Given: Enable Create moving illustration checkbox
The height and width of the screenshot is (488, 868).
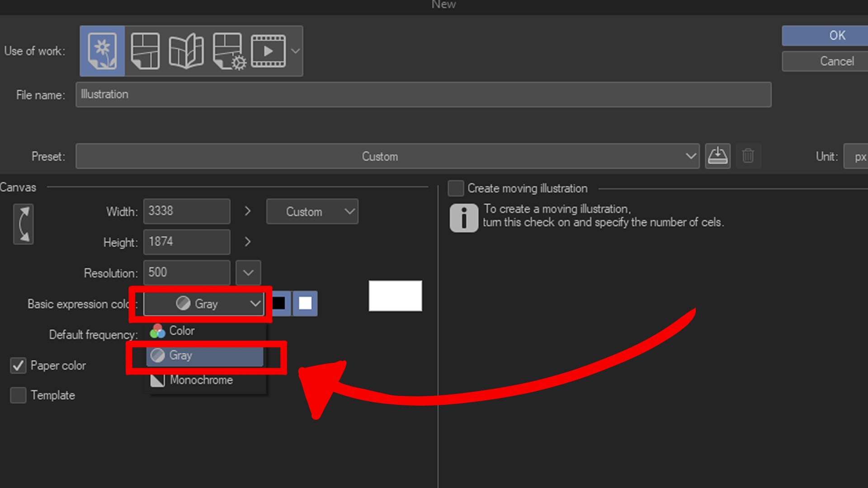Looking at the screenshot, I should 456,188.
